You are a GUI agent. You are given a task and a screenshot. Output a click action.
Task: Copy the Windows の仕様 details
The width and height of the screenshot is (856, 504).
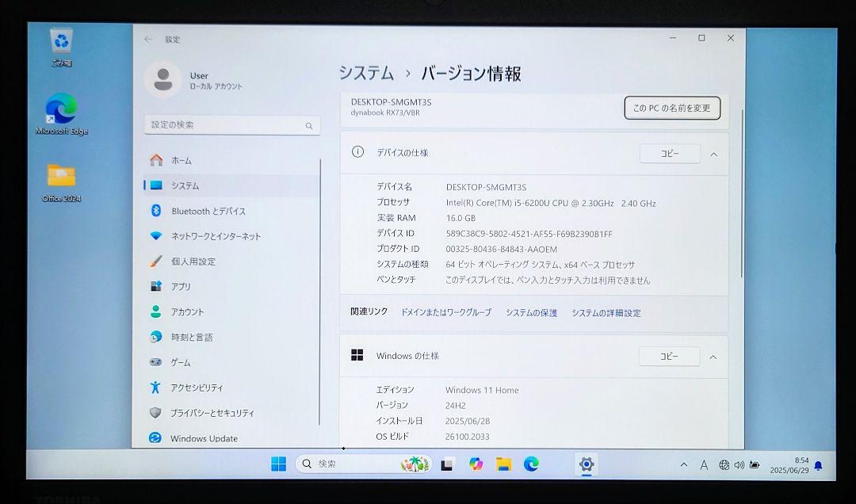669,357
